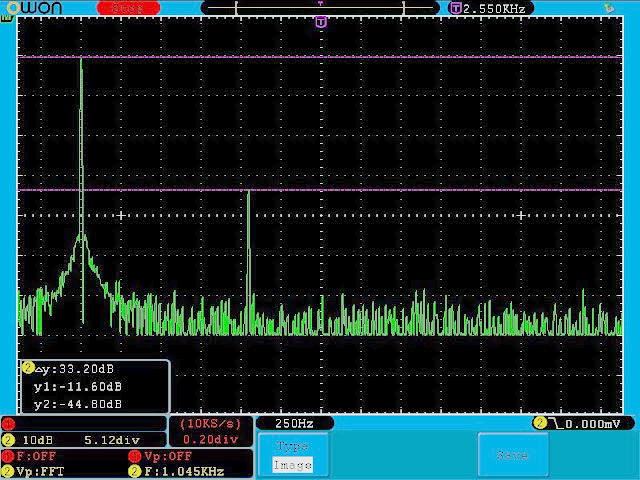Click the 10KS/s sample rate readout
This screenshot has width=640, height=480.
210,424
